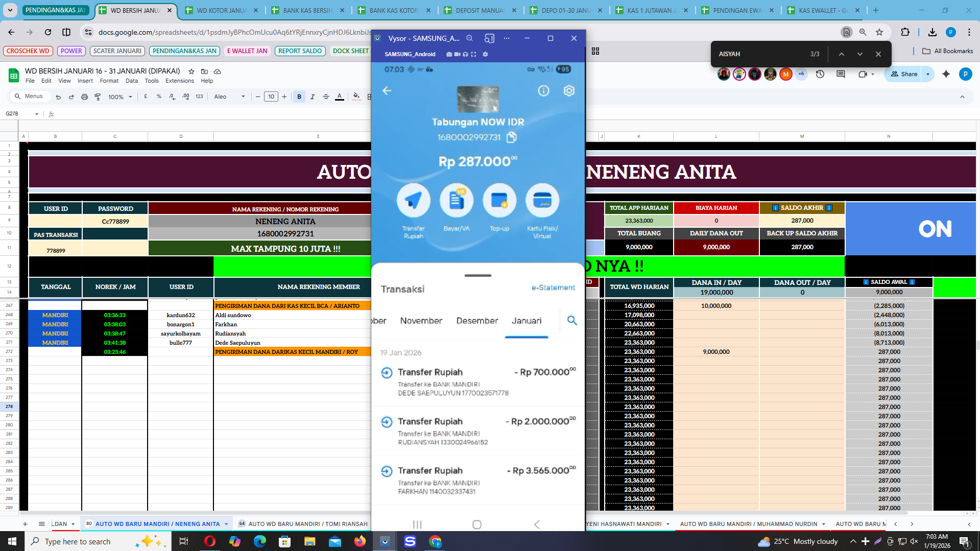The height and width of the screenshot is (551, 980).
Task: Open the Windows notification center
Action: coord(964,541)
